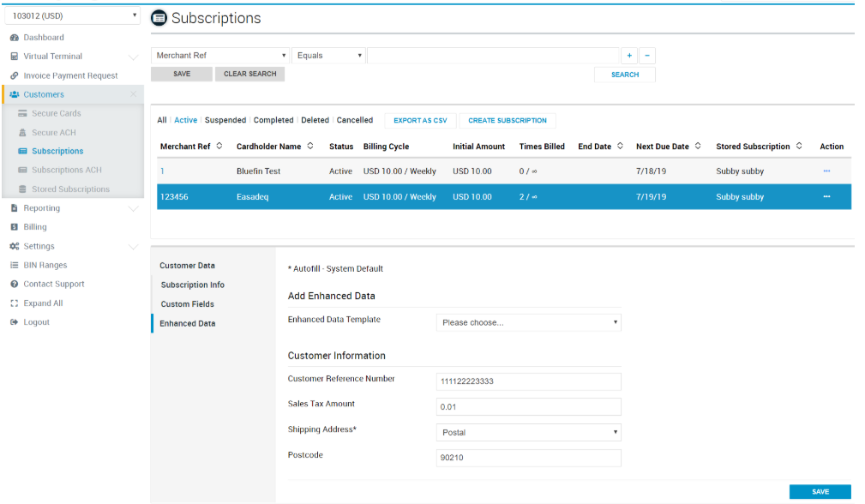Filter subscriptions by Suspended status

(225, 121)
